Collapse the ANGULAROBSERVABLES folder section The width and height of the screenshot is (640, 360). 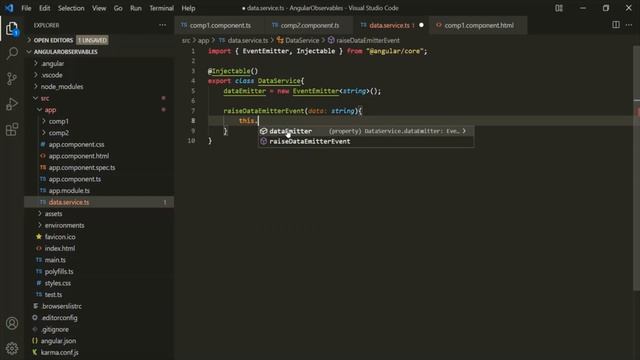coord(66,52)
